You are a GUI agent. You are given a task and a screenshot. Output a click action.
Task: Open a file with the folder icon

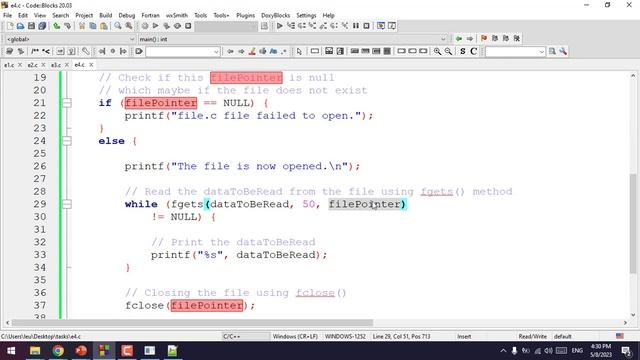pyautogui.click(x=20, y=26)
